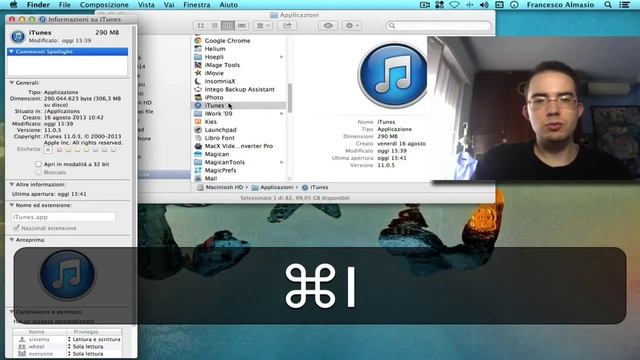This screenshot has height=360, width=640.
Task: Collapse Nome ed estensione section
Action: coord(12,205)
